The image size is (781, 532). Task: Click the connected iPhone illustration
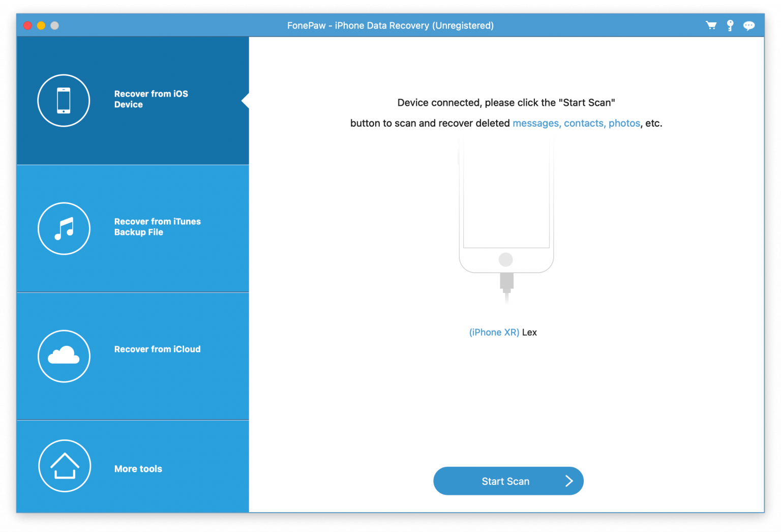[506, 214]
